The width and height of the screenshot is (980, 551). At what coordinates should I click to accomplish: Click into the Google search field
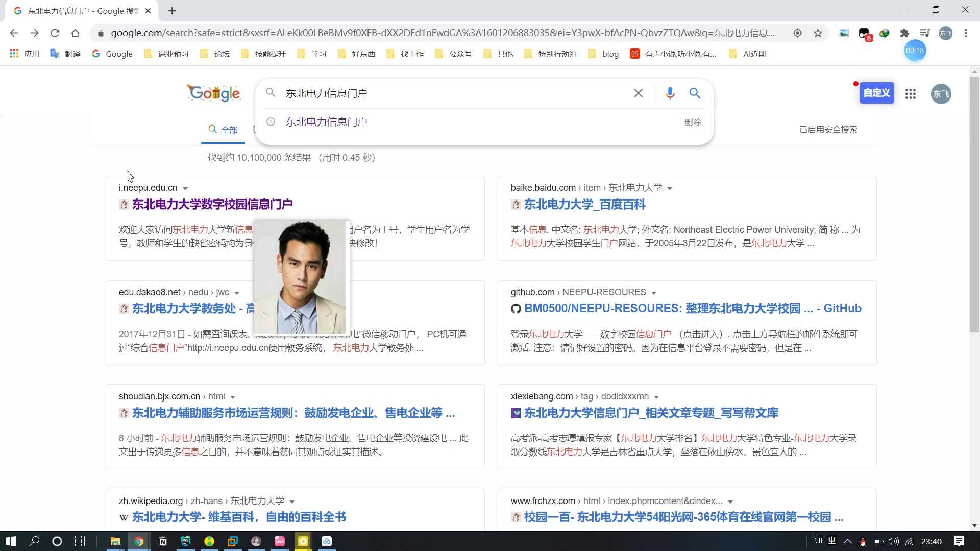tap(454, 93)
